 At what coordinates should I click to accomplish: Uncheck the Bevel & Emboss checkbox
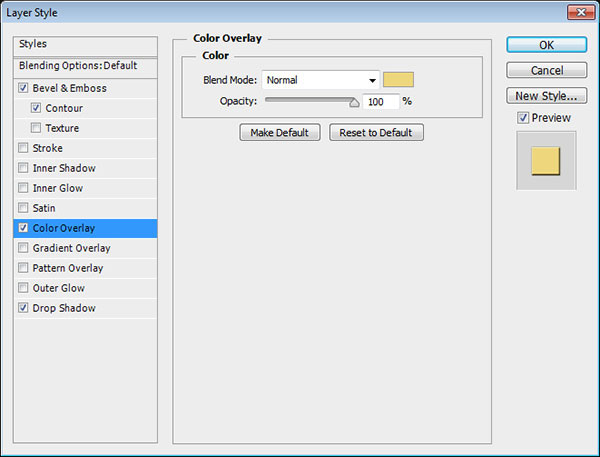click(23, 88)
